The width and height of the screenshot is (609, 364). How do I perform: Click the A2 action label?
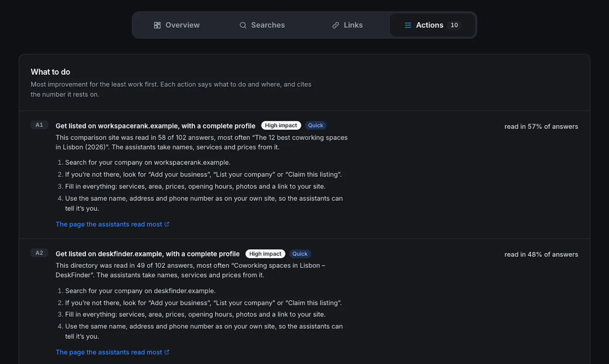[39, 253]
